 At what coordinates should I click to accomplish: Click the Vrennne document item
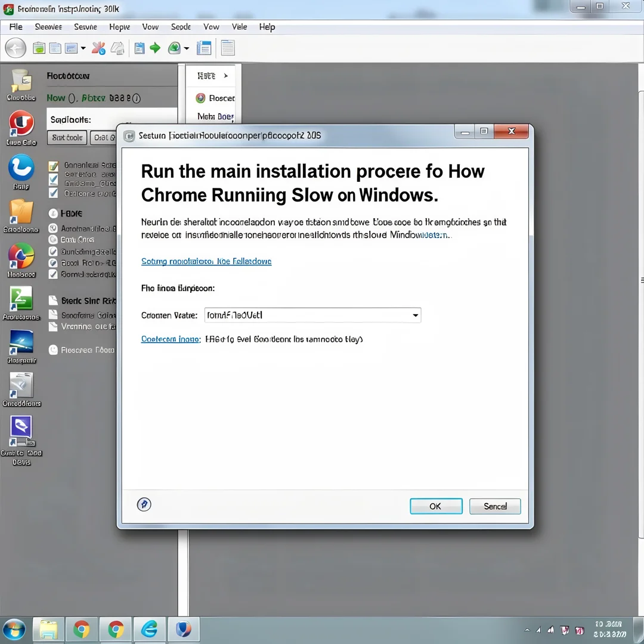(x=82, y=327)
